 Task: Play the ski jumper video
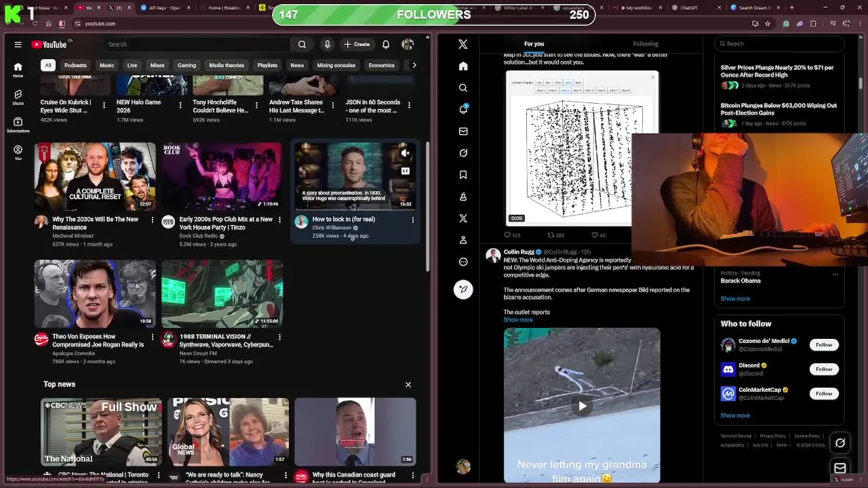pyautogui.click(x=582, y=406)
